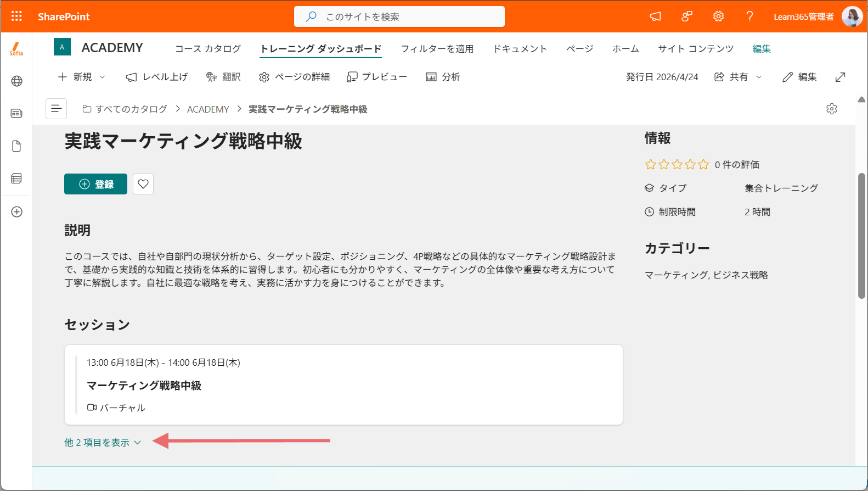This screenshot has width=868, height=491.
Task: Click the scrollbar up arrow
Action: click(x=861, y=100)
